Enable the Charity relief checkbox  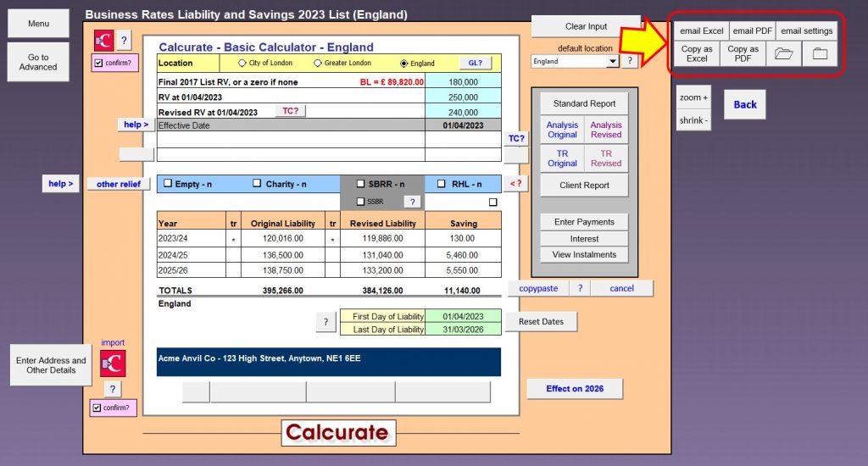click(x=257, y=183)
